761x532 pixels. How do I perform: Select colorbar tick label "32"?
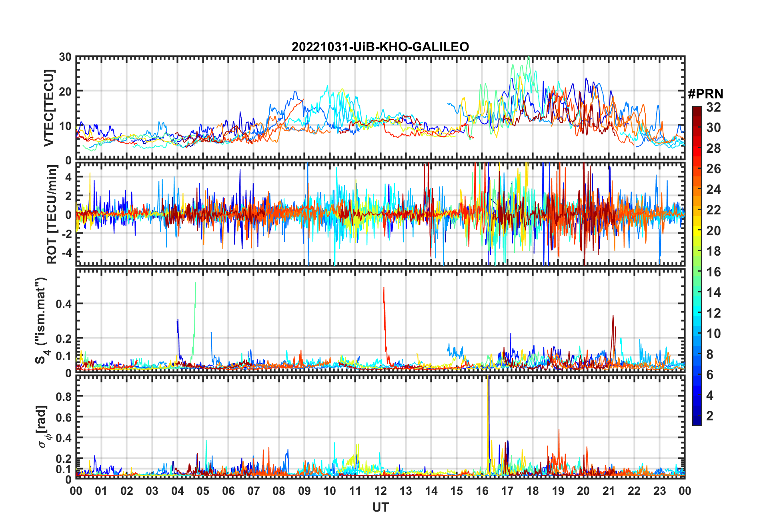click(x=713, y=107)
